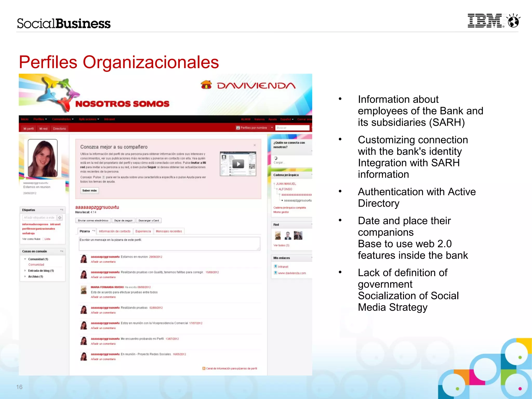
Task: Click the tag input field in Etiquetas
Action: tap(39, 218)
